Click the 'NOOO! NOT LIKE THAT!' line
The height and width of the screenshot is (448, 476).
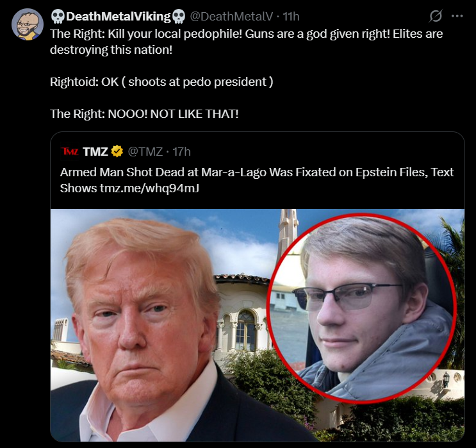pos(144,114)
